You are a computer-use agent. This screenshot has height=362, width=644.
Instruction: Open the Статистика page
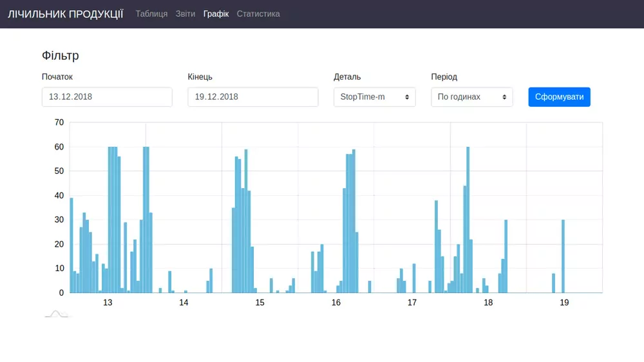258,14
